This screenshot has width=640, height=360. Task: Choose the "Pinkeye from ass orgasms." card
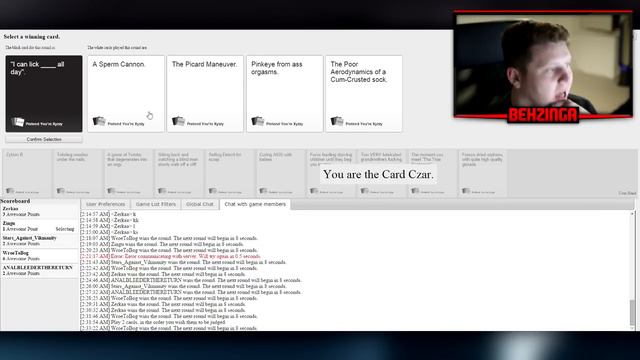[284, 93]
